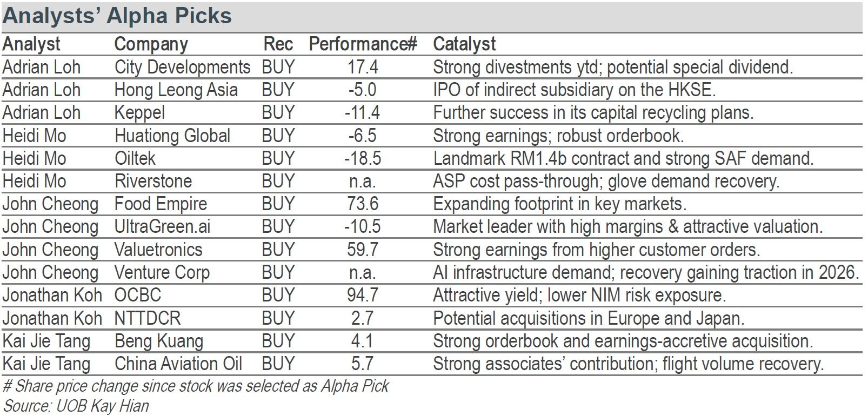Click the Analysts' Alpha Picks title
This screenshot has height=416, width=868.
click(x=117, y=16)
